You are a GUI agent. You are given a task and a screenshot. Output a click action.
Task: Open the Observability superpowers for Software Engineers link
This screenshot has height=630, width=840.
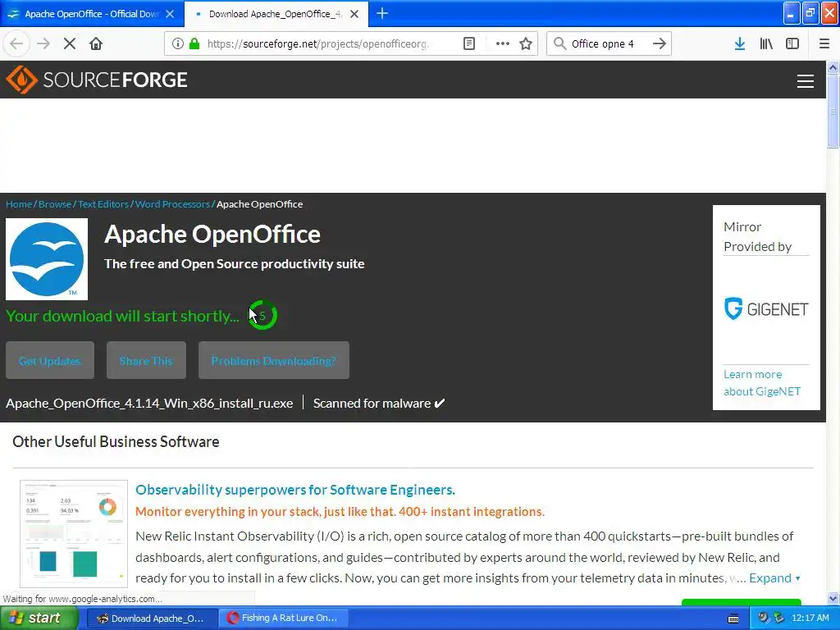(295, 490)
